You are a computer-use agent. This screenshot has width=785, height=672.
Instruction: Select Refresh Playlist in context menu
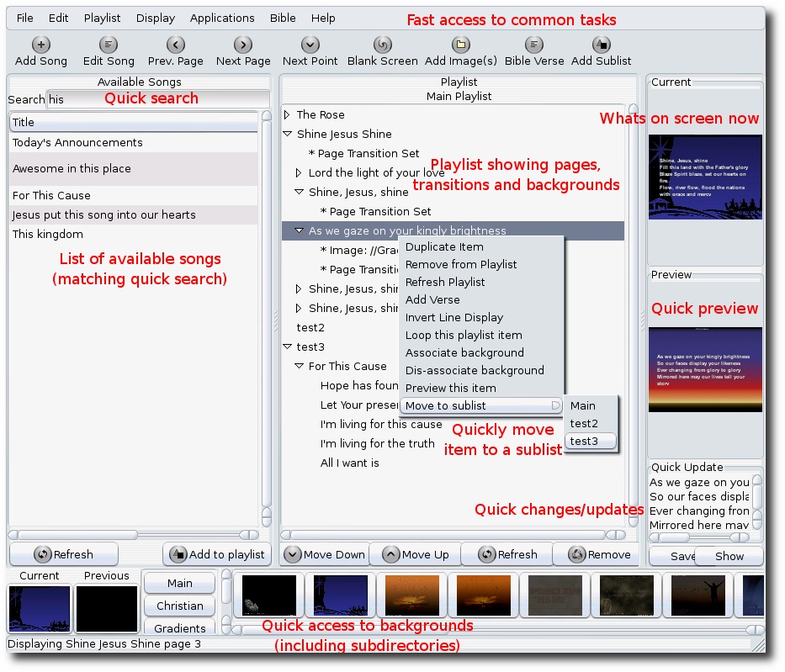(481, 283)
